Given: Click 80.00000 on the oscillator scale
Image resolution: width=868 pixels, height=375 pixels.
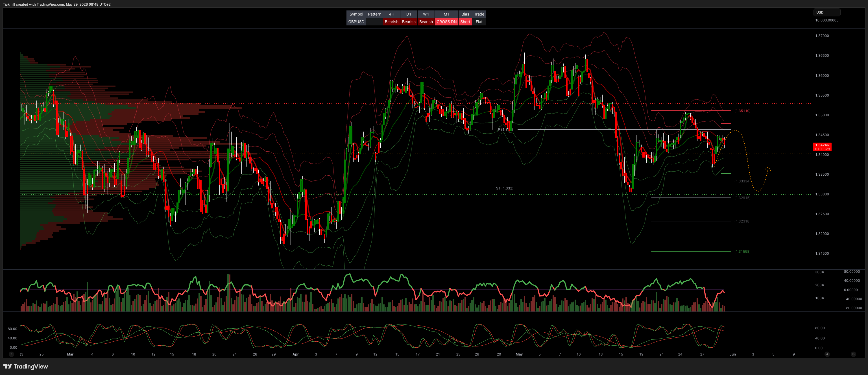Looking at the screenshot, I should (x=852, y=272).
